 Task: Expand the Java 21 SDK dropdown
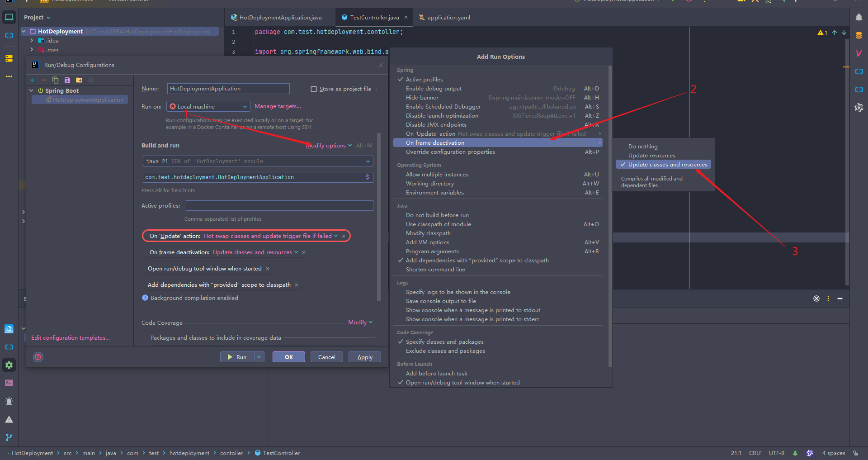[258, 161]
